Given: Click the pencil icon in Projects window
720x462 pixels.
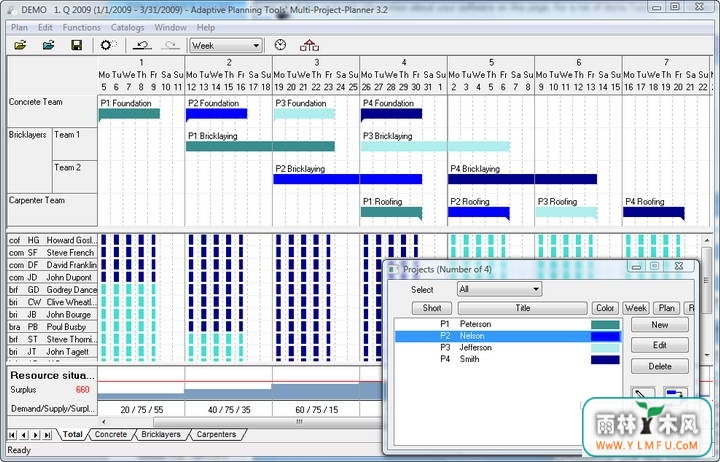Looking at the screenshot, I should coord(643,394).
